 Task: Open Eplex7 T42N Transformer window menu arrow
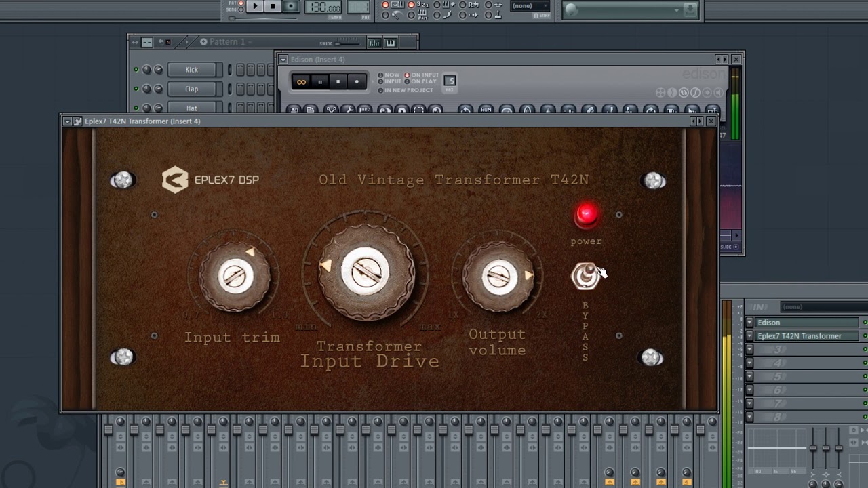pyautogui.click(x=67, y=121)
